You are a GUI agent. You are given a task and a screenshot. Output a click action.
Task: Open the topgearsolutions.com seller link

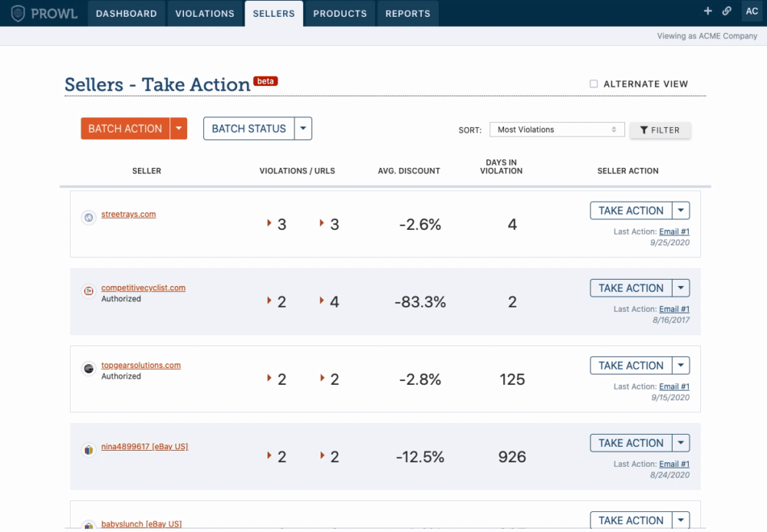coord(141,365)
